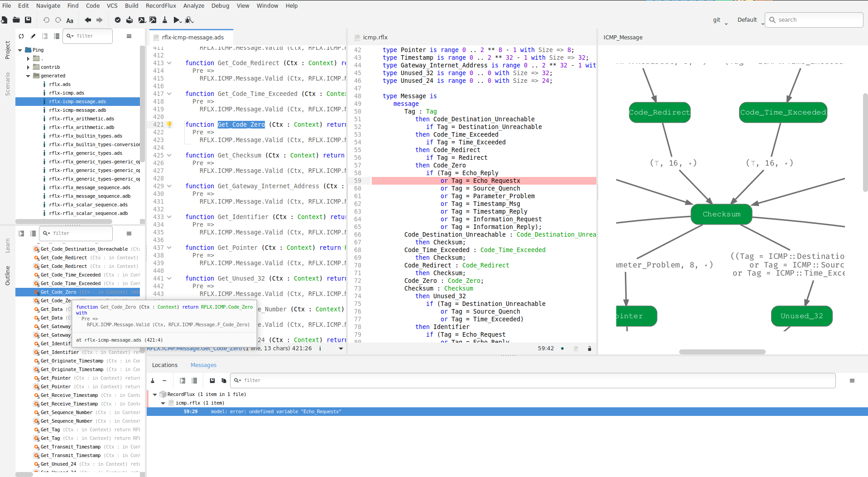
Task: Click the download-box toolbar icon
Action: point(129,20)
